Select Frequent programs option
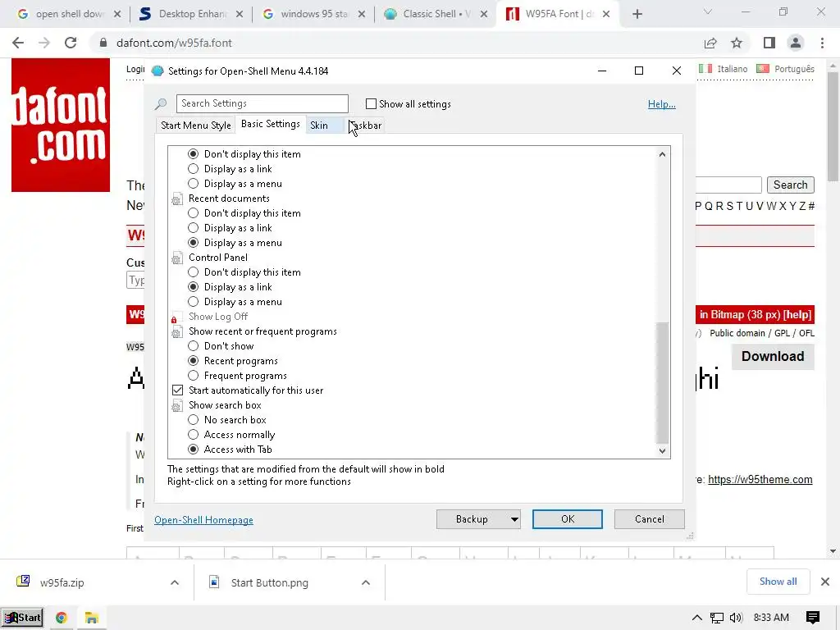 (x=193, y=376)
